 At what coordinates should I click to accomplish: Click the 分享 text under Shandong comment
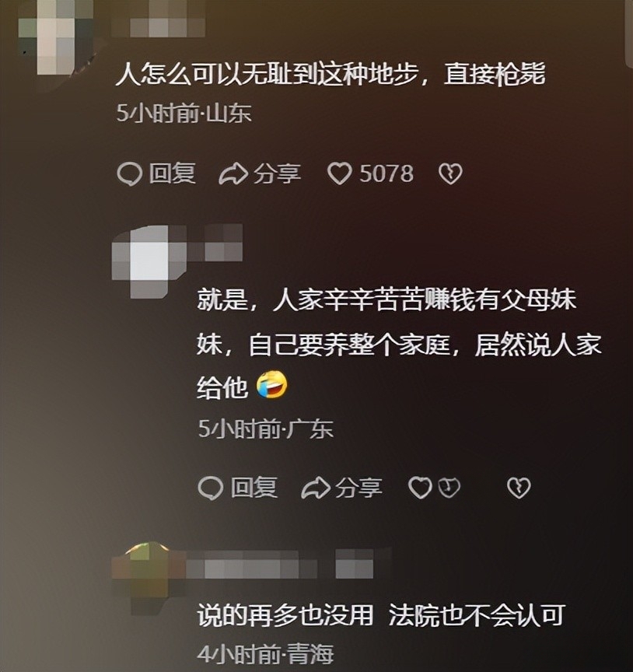click(x=277, y=174)
